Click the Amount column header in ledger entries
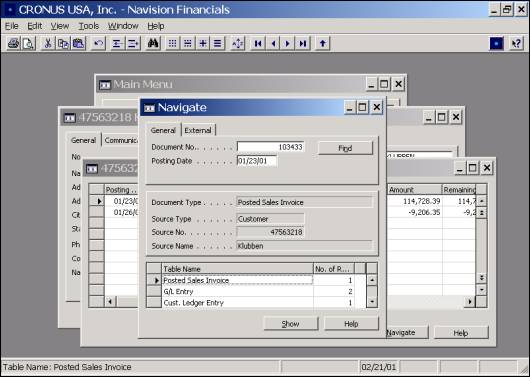This screenshot has height=377, width=530. (415, 190)
